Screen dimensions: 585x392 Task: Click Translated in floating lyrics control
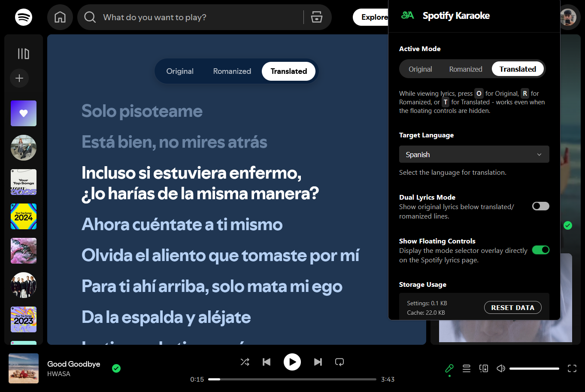[x=288, y=71]
